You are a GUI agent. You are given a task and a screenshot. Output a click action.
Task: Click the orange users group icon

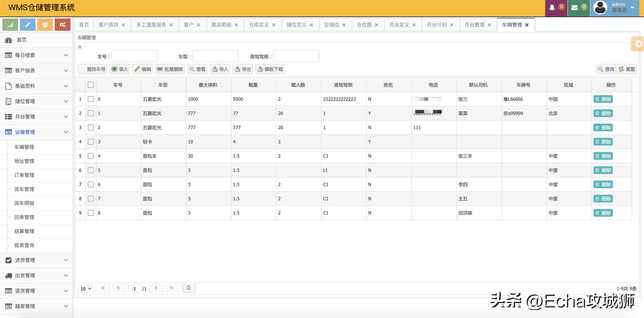pyautogui.click(x=45, y=25)
